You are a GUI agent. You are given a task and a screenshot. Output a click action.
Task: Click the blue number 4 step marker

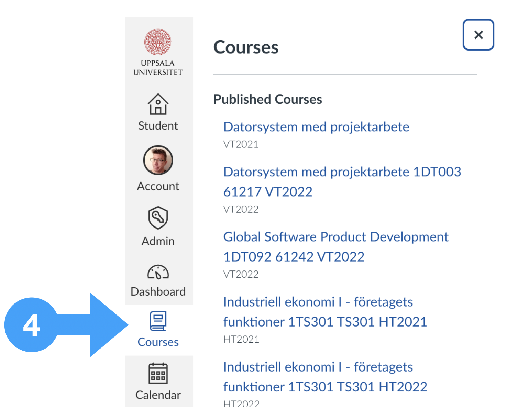click(x=32, y=325)
